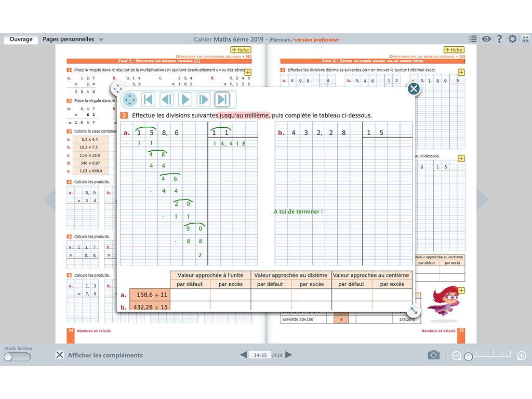Screen dimensions: 532x399
Task: Exit fullscreen using the collapse arrows icon
Action: (525, 39)
